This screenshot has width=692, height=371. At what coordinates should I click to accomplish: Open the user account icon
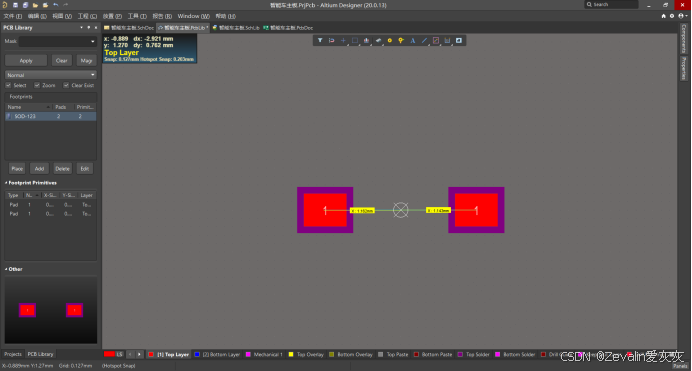[x=682, y=16]
